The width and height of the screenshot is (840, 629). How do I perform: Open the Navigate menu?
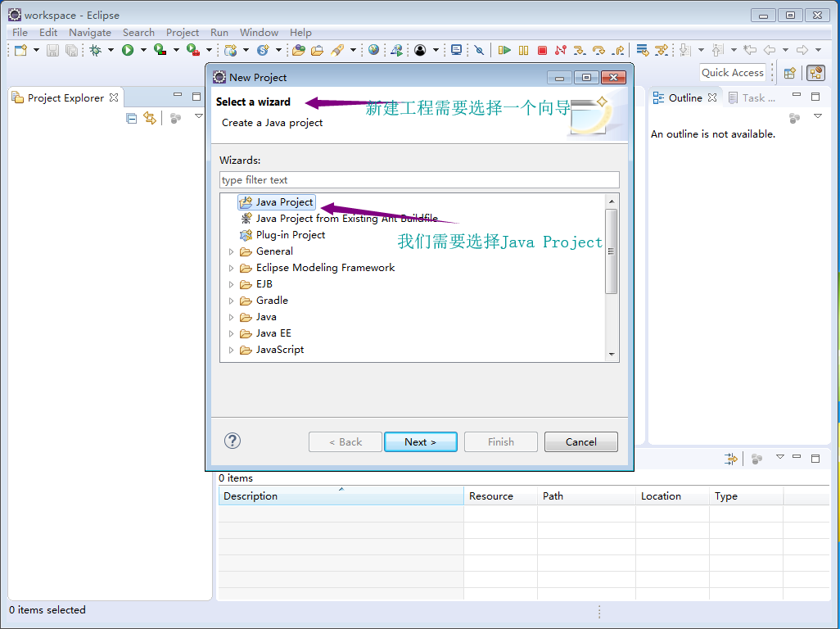point(89,33)
